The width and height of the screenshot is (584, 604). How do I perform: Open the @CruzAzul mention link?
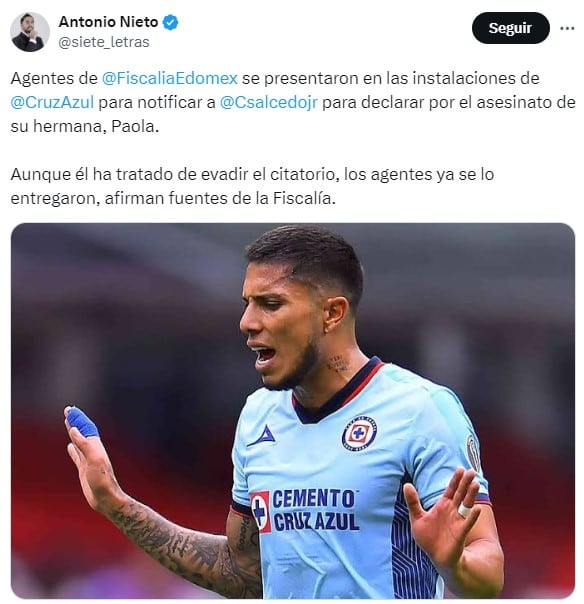tap(52, 102)
